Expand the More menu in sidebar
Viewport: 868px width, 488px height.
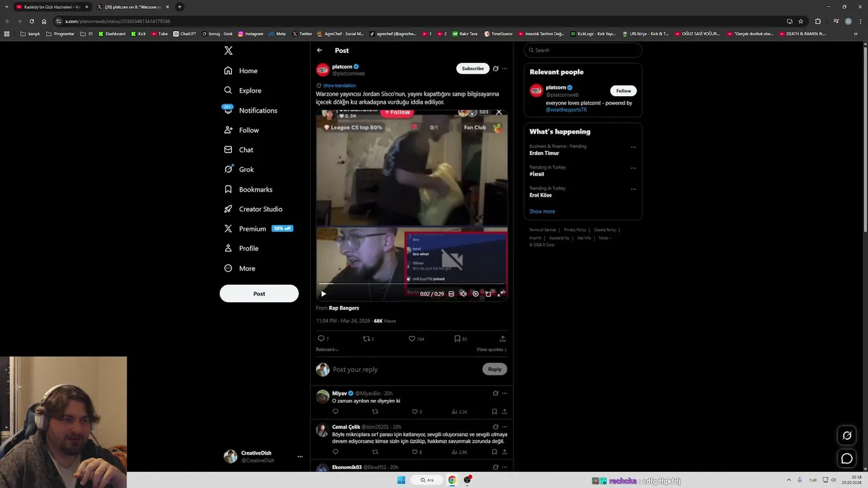[239, 268]
